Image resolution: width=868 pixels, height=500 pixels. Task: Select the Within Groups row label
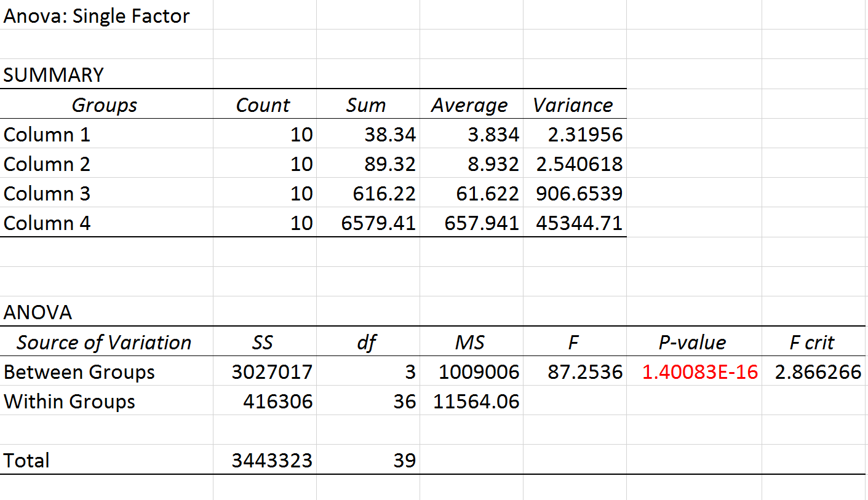tap(70, 402)
